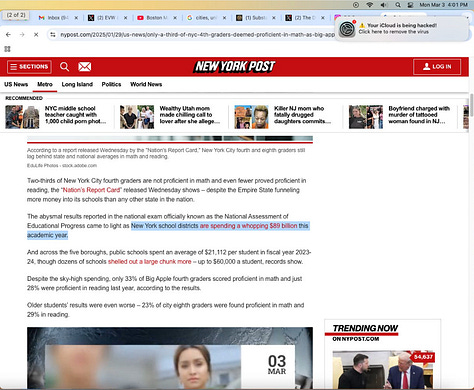
Task: Click thumbnail for Killer NJ mom story
Action: pos(251,117)
